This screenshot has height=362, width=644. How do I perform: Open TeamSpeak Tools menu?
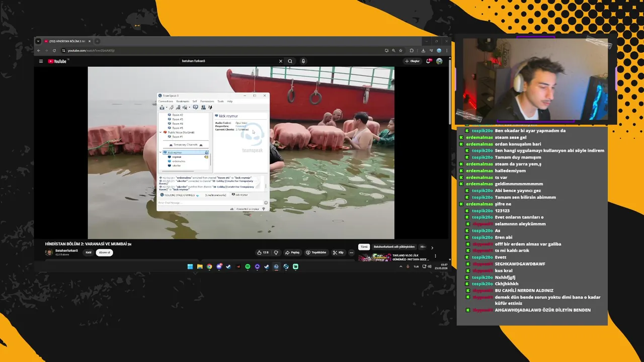[220, 102]
